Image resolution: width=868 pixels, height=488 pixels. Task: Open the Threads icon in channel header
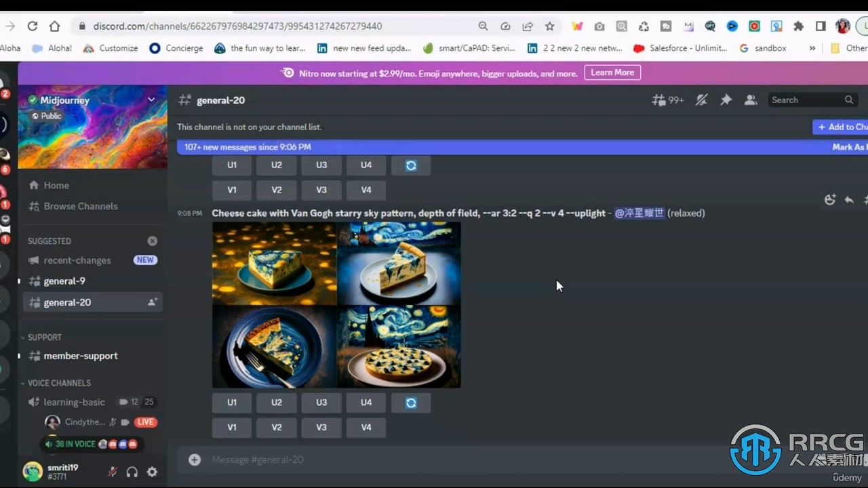(667, 100)
